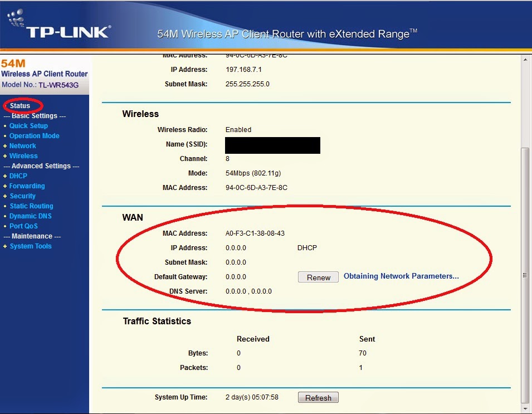The image size is (532, 414).
Task: Expand the DHCP plus icon
Action: tap(5, 176)
